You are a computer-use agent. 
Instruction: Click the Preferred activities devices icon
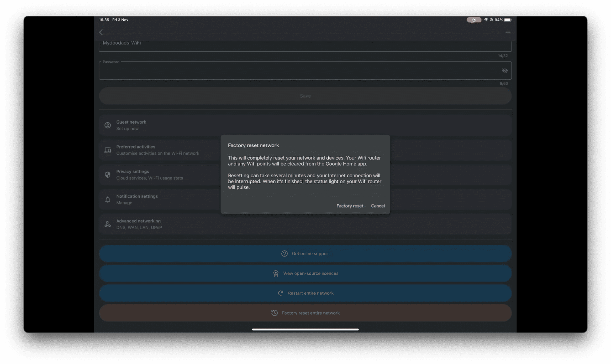pyautogui.click(x=108, y=150)
